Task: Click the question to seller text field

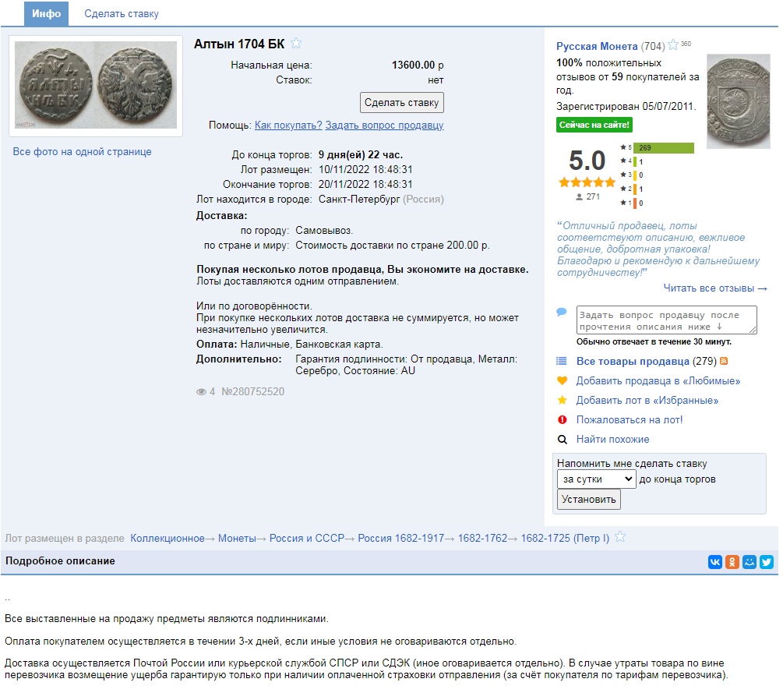Action: pyautogui.click(x=666, y=320)
